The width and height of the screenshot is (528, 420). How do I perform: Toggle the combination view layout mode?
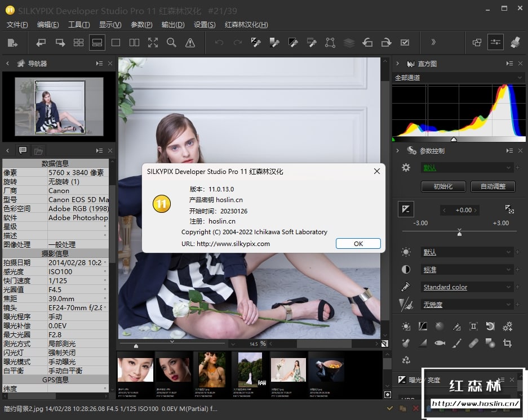(97, 42)
